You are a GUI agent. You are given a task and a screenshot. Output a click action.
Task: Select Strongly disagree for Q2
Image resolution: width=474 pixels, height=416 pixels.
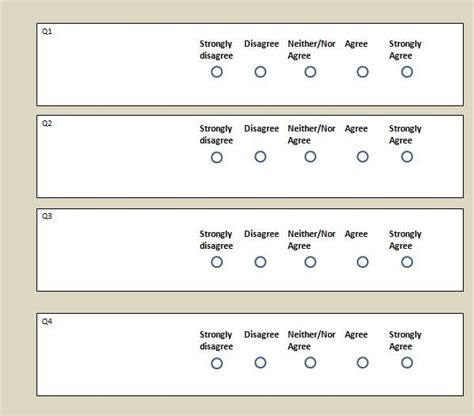coord(217,157)
